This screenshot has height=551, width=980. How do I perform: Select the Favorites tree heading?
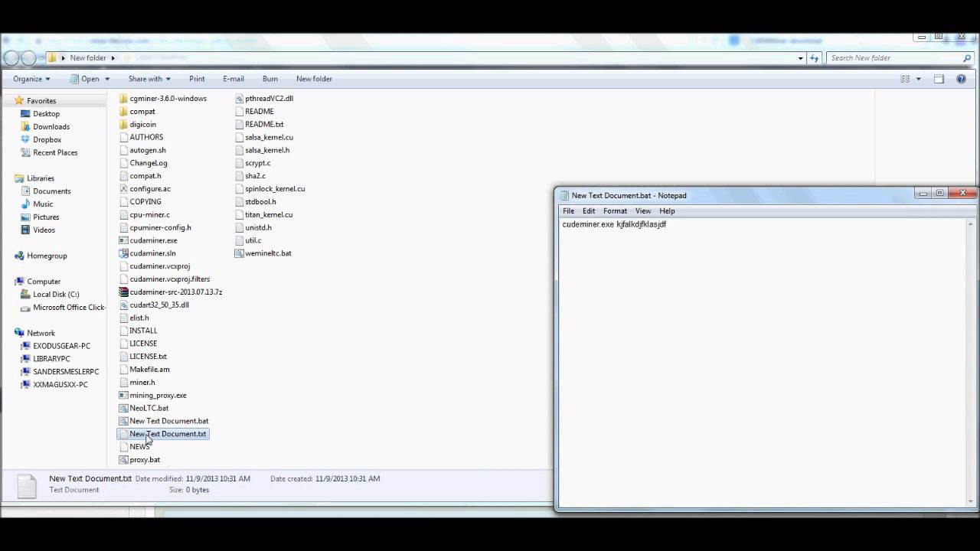(x=41, y=101)
